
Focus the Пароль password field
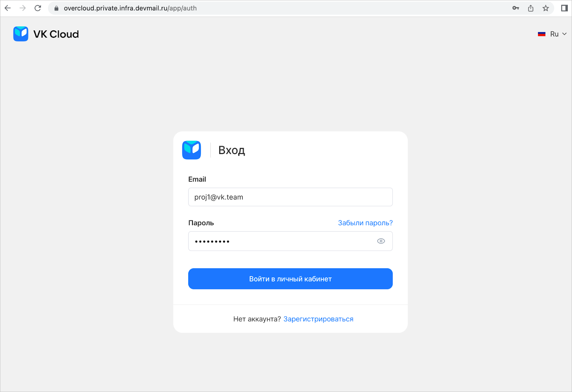point(290,241)
